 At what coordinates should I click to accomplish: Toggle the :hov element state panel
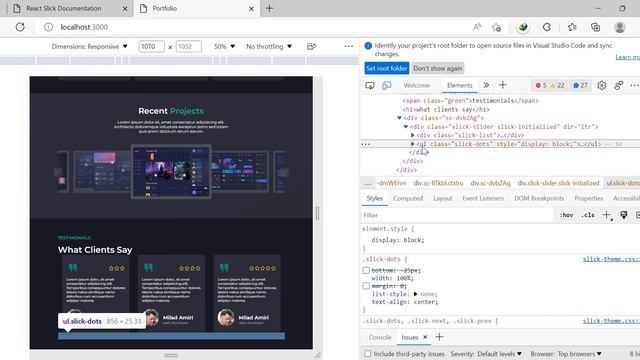pos(567,215)
